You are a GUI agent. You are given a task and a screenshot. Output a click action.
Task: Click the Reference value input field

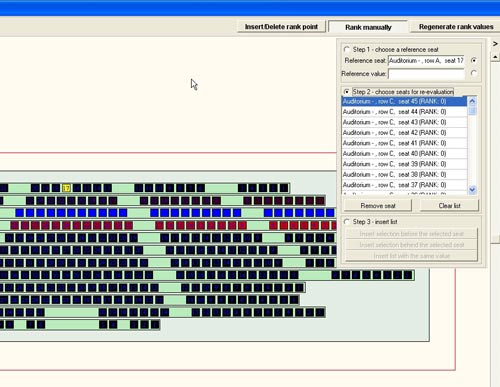pyautogui.click(x=426, y=74)
